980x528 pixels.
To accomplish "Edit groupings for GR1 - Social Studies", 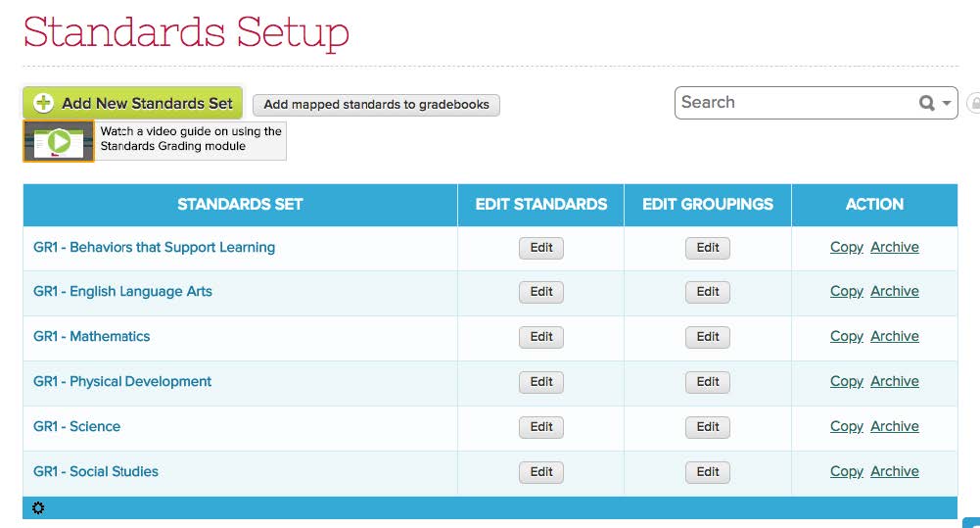I will point(708,472).
